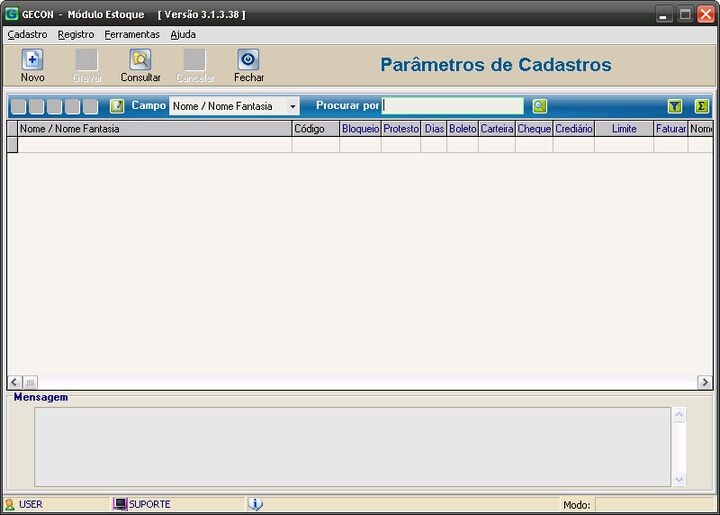Click the Consultar magnifier icon
The width and height of the screenshot is (720, 515).
pos(140,60)
